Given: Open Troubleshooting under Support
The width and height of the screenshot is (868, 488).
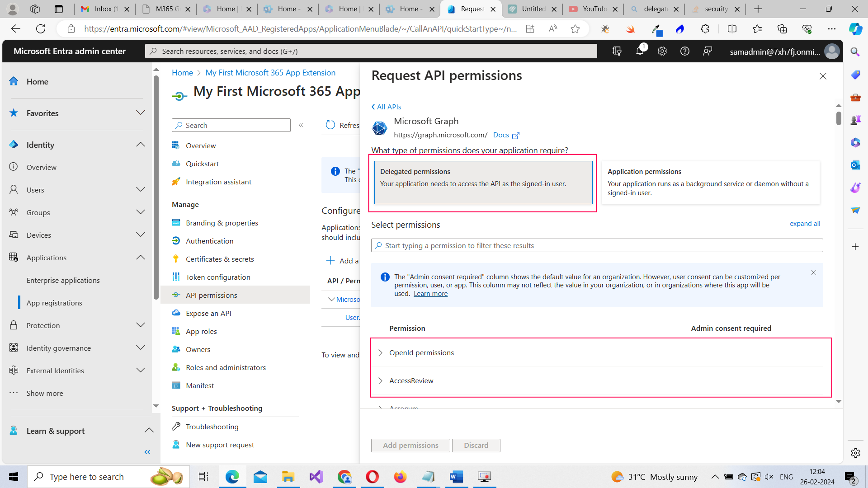Looking at the screenshot, I should 212,426.
